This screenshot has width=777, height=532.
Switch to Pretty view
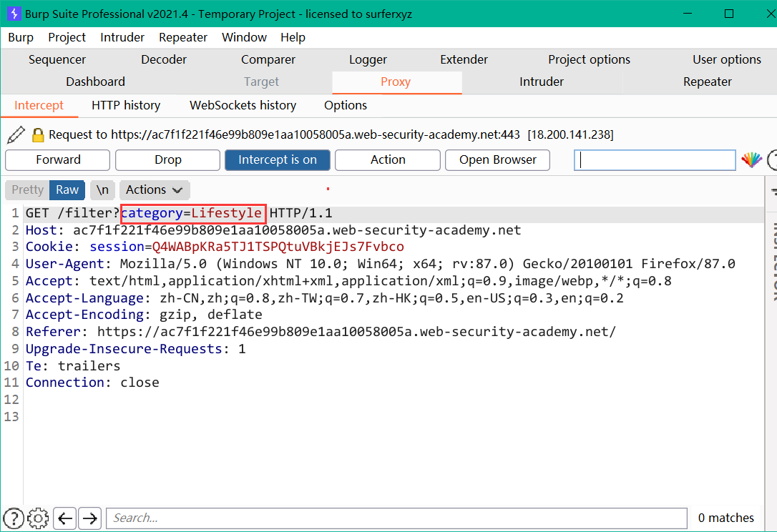click(x=28, y=189)
